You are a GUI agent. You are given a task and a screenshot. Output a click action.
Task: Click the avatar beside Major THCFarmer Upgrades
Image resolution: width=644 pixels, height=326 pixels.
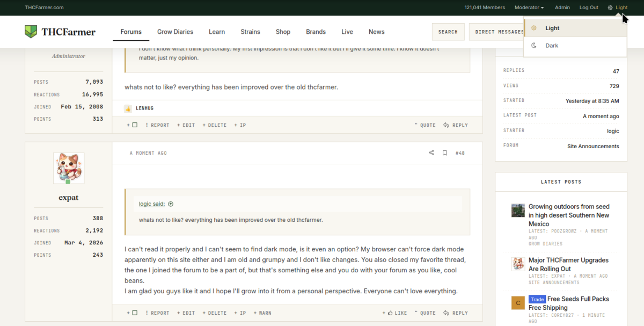[x=518, y=264]
